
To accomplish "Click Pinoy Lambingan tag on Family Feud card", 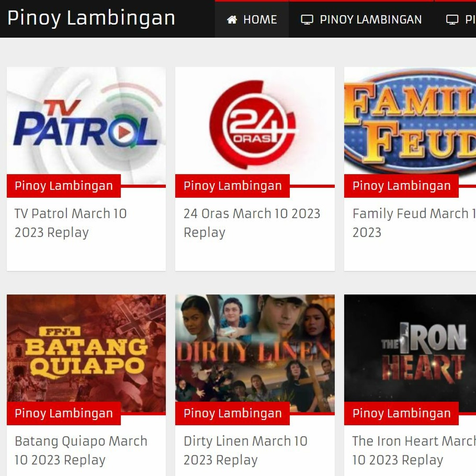I will [x=402, y=186].
